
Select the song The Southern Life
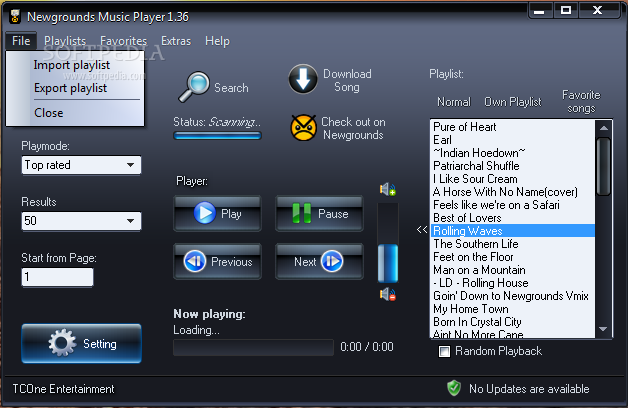click(513, 244)
